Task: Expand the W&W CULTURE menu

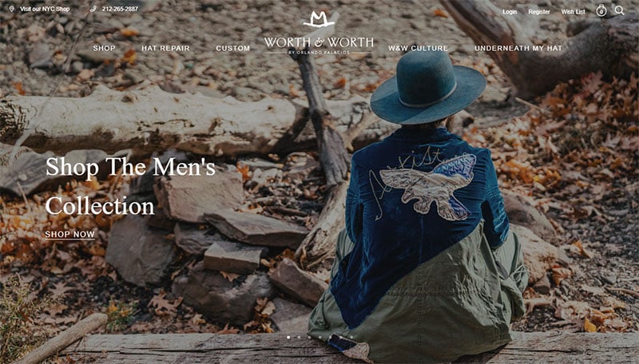Action: click(x=418, y=48)
